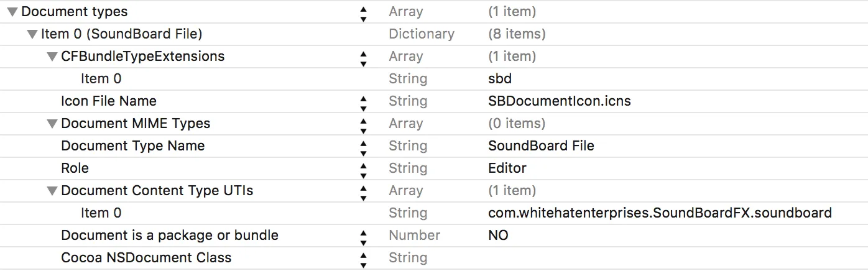Collapse the CFBundleTypeExtensions array triangle
868x271 pixels.
coord(52,57)
